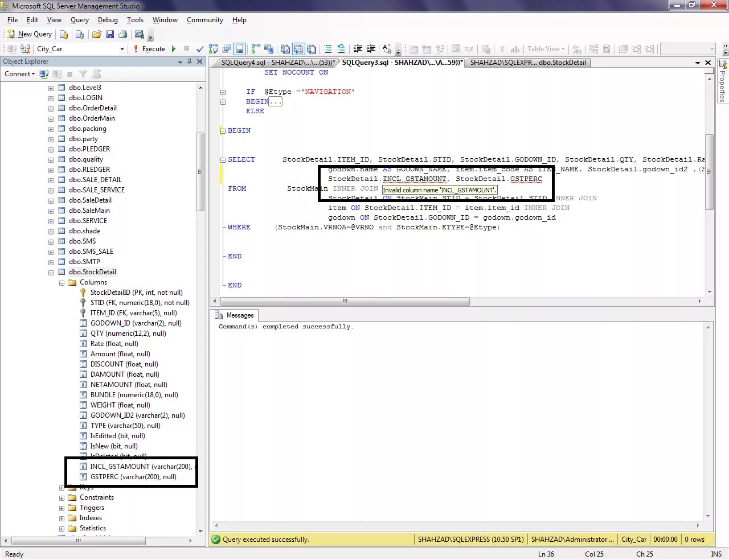Click the green Debug play arrow
The height and width of the screenshot is (560, 729).
click(x=174, y=49)
